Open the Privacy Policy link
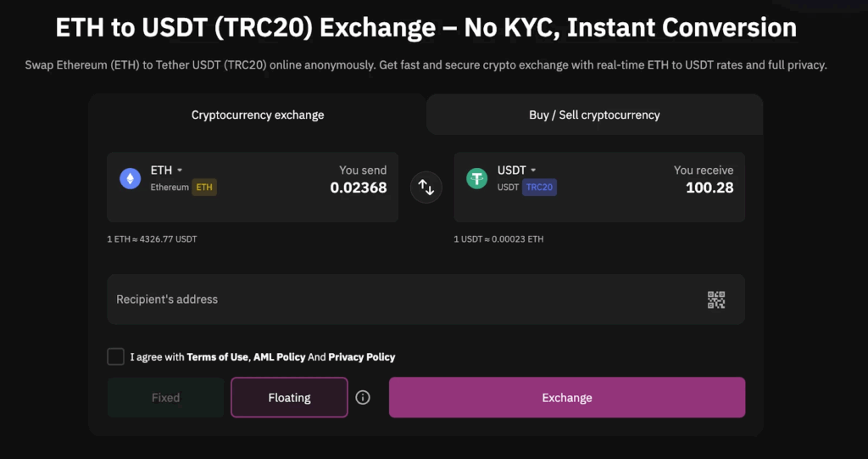 [x=361, y=357]
